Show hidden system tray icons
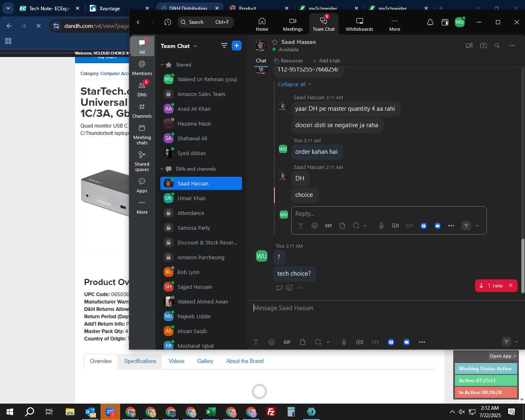 pos(452,412)
